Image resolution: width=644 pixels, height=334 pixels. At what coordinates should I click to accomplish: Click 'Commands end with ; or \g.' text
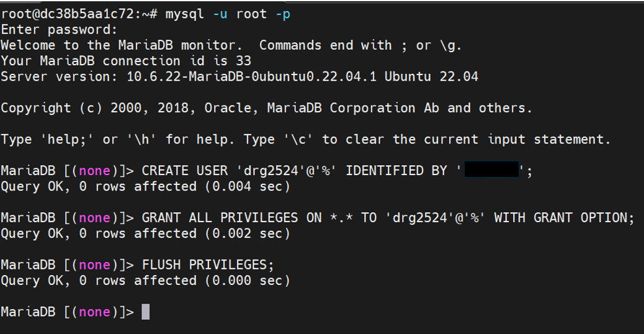360,45
